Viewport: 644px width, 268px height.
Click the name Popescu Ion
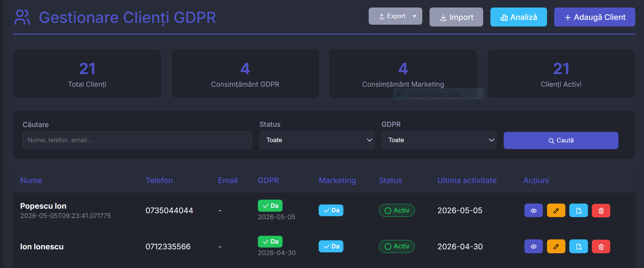point(43,206)
